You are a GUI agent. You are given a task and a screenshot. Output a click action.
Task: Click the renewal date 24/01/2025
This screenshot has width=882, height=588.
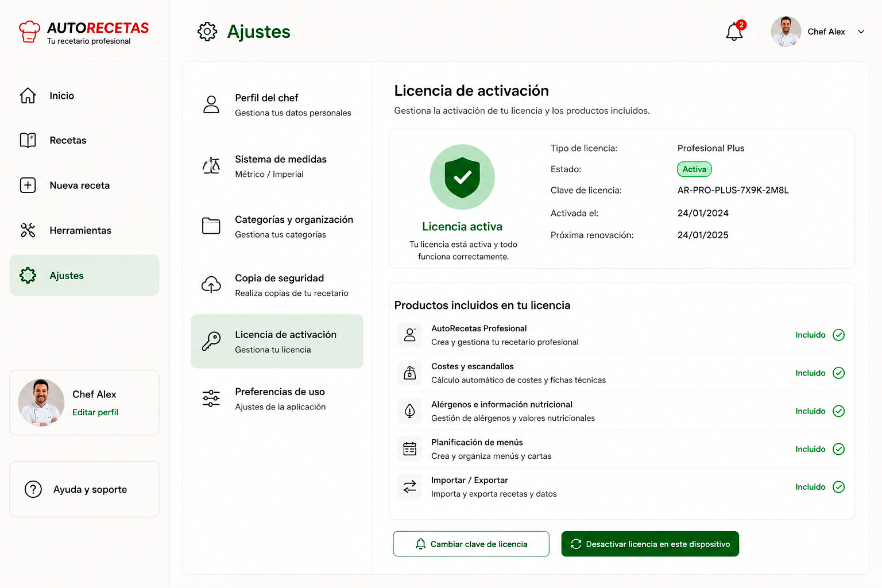point(703,235)
